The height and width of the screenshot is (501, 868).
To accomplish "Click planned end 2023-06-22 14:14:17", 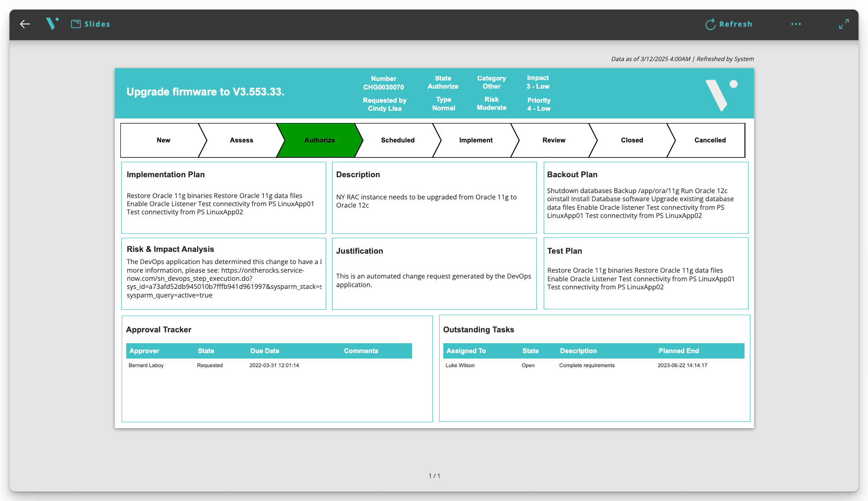I will [x=682, y=365].
